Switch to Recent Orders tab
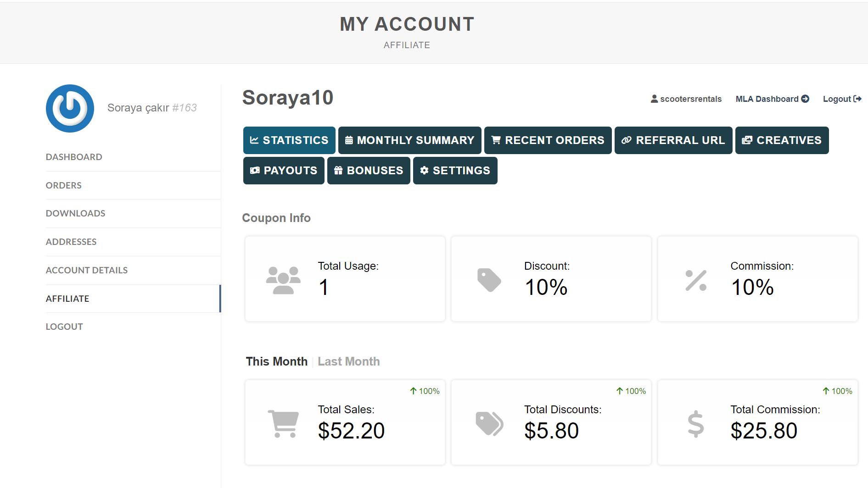Image resolution: width=868 pixels, height=488 pixels. (548, 140)
